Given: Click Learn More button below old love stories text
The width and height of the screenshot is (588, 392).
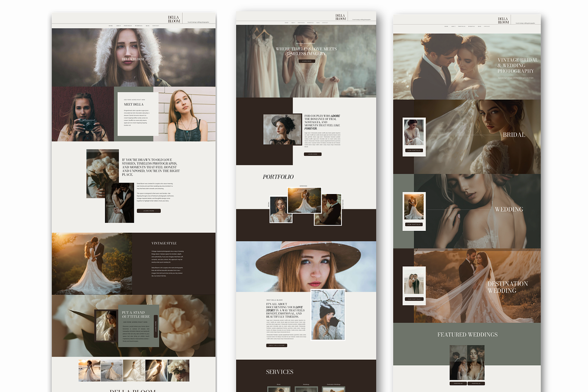Looking at the screenshot, I should [x=149, y=211].
